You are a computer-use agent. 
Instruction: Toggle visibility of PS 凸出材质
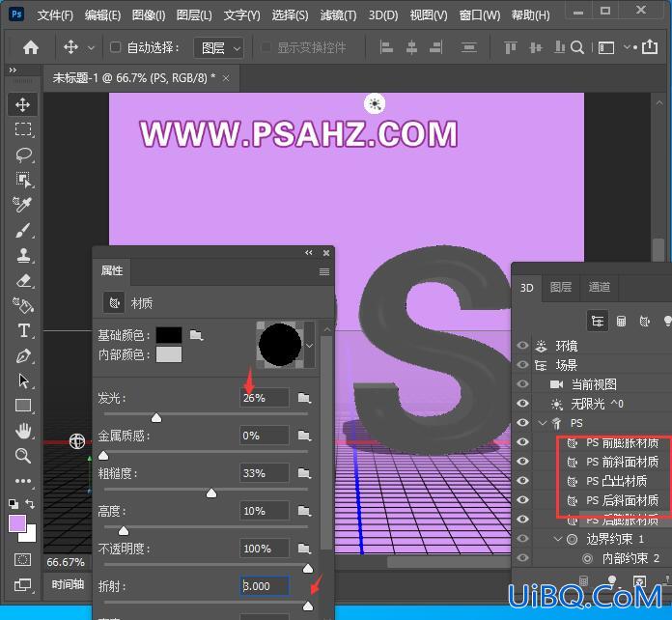pos(522,480)
